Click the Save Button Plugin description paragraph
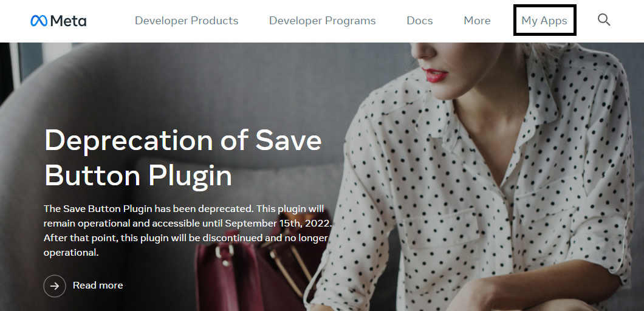This screenshot has width=644, height=311. (188, 230)
